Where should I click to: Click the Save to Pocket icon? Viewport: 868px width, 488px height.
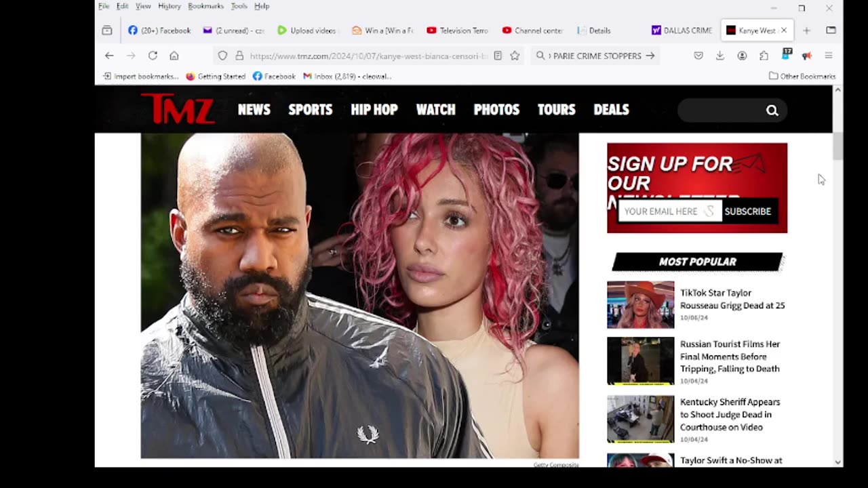(x=698, y=56)
